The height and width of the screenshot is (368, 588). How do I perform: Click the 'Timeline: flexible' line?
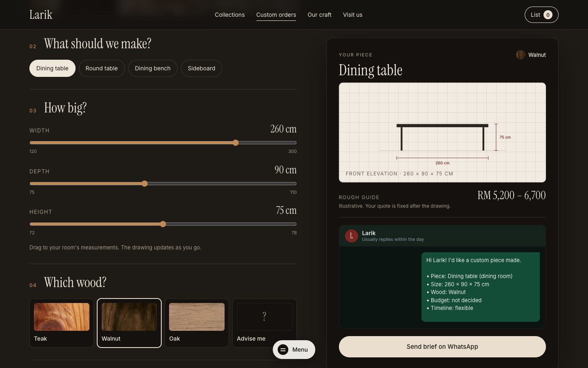tap(450, 308)
